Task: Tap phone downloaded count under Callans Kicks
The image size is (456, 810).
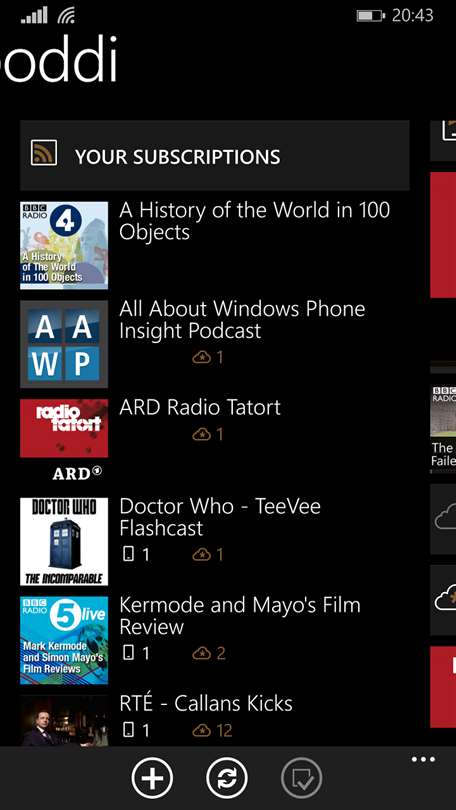Action: 136,730
